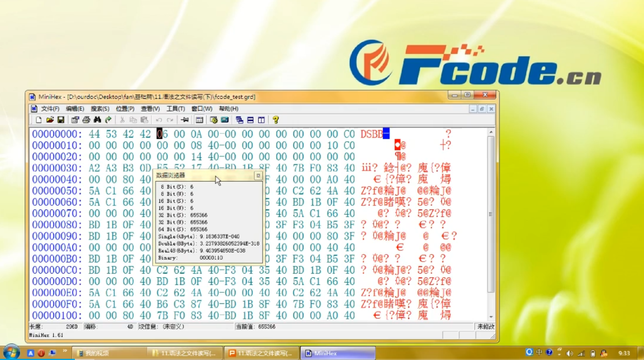
Task: Open properties using the toolbar properties icon
Action: coord(75,120)
